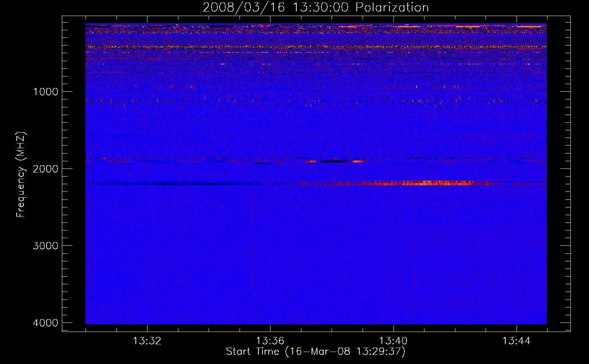Select the 1000 frequency tick label

(x=46, y=92)
